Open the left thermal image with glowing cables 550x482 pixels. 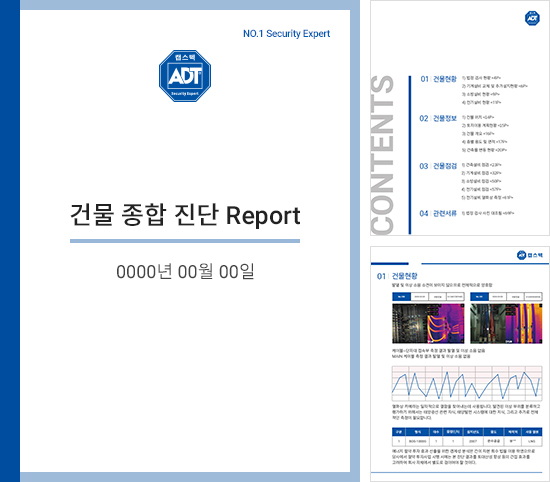pos(428,323)
